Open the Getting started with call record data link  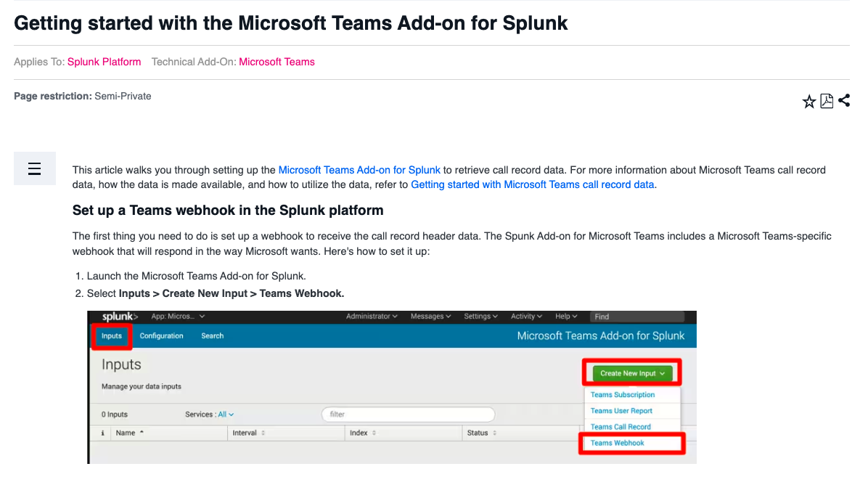coord(532,184)
